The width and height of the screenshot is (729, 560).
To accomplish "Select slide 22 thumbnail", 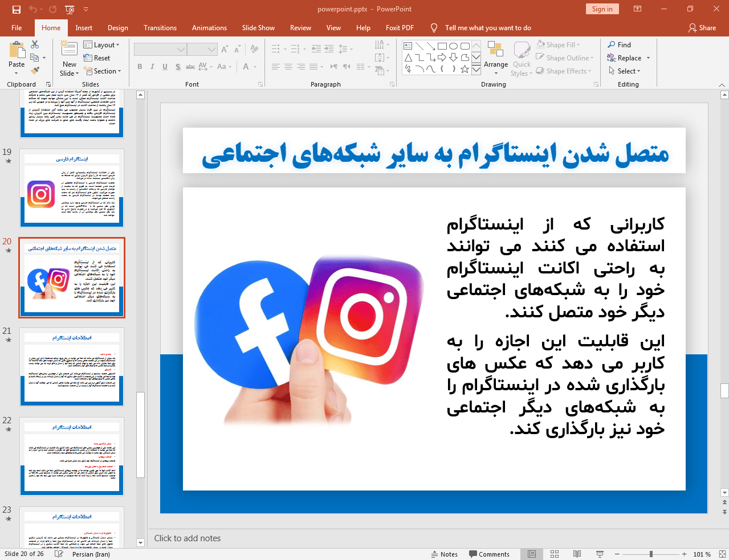I will [72, 456].
